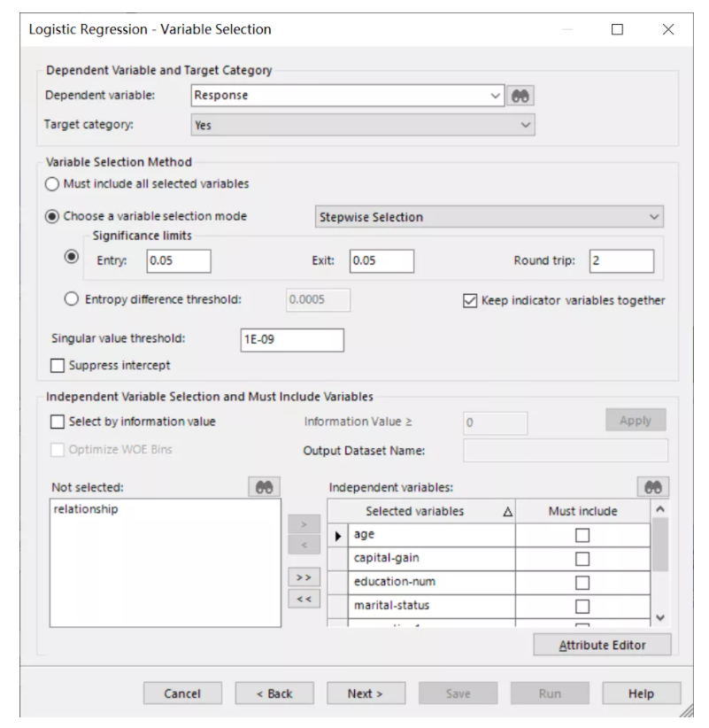Maximize the dialog window

pyautogui.click(x=617, y=30)
